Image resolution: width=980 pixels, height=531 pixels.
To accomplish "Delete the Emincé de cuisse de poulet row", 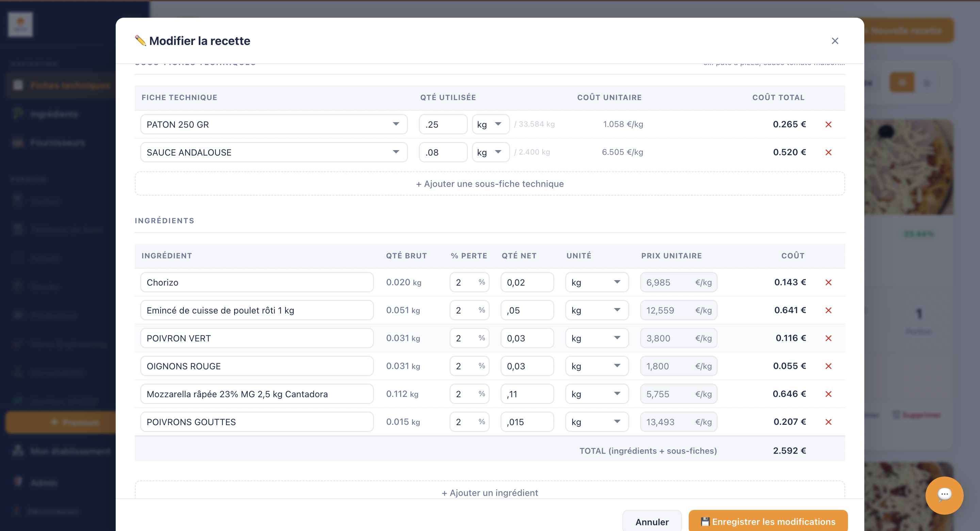I will (x=828, y=310).
